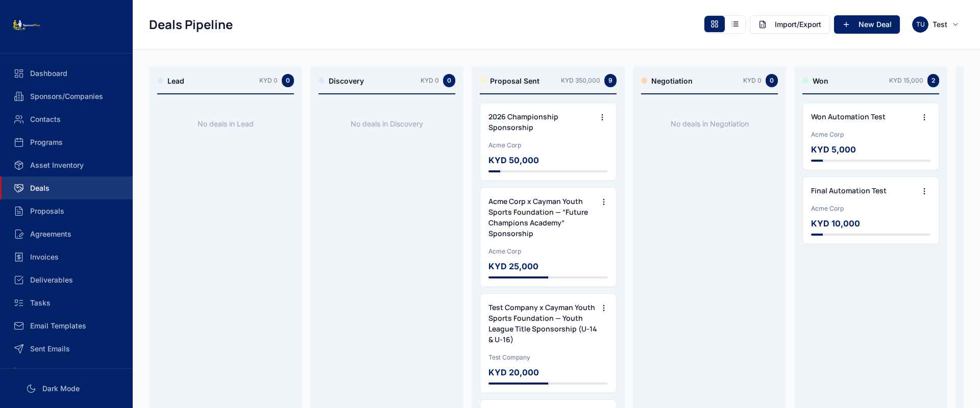Open Youth League Title Sponsorship deal title
The image size is (980, 408).
pos(542,324)
